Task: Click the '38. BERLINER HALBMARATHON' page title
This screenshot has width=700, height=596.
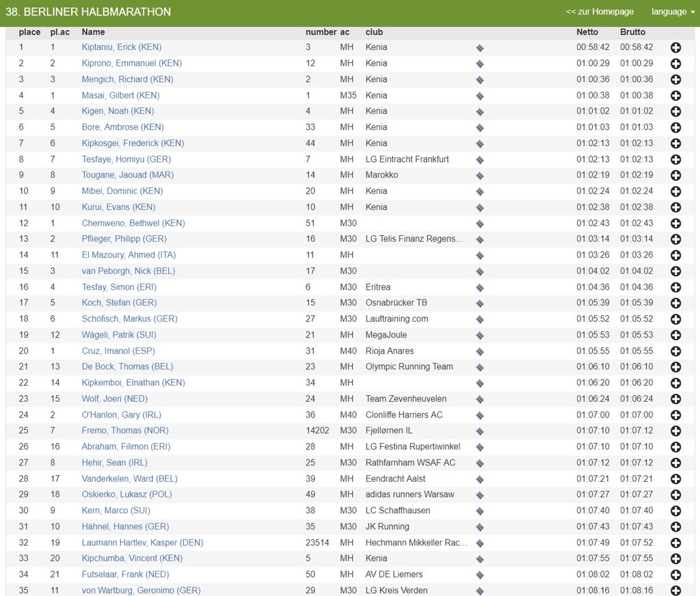Action: (x=88, y=12)
